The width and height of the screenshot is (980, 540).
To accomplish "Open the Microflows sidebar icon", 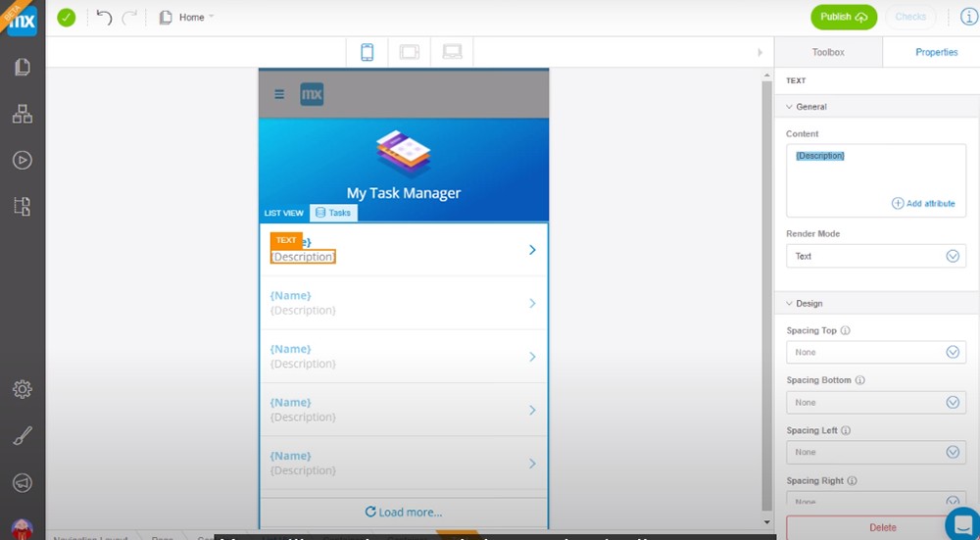I will point(22,160).
